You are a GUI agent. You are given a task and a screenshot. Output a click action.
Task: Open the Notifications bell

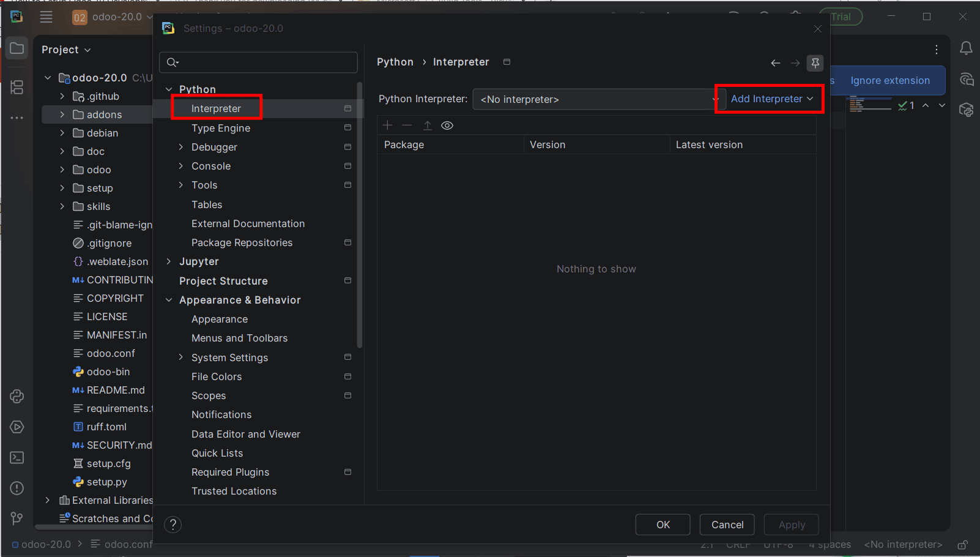[x=966, y=48]
